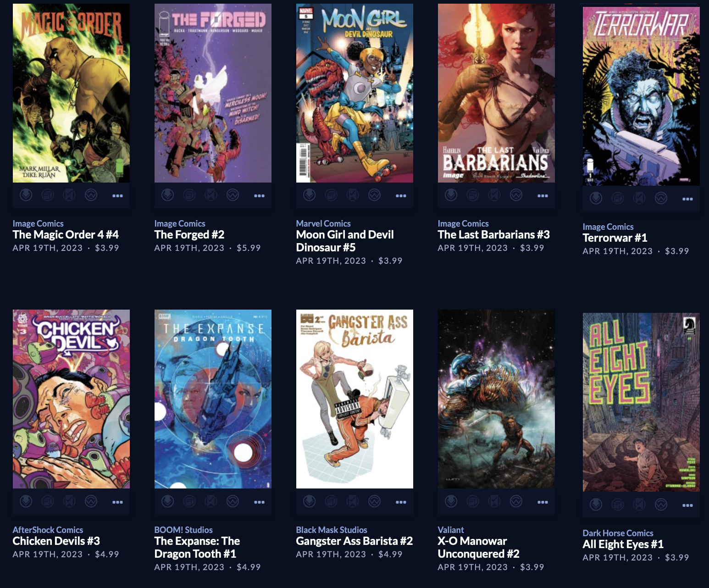This screenshot has width=709, height=588.
Task: Open the Gangster Ass Barista #2 title link
Action: (354, 541)
